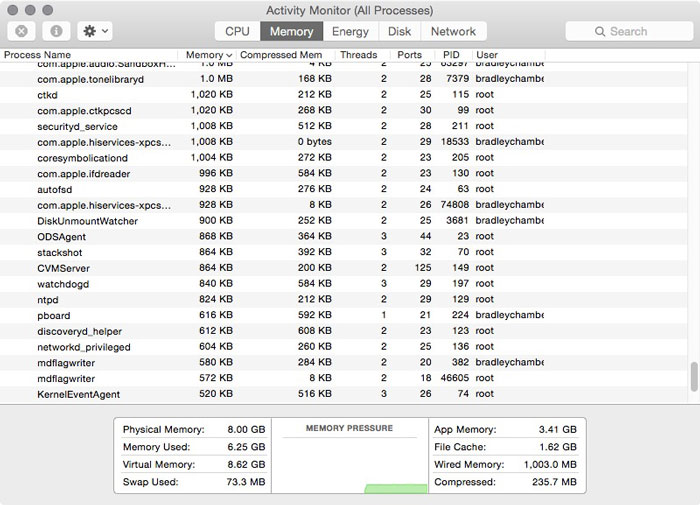Select the CVMServer process row
700x505 pixels.
[x=343, y=268]
